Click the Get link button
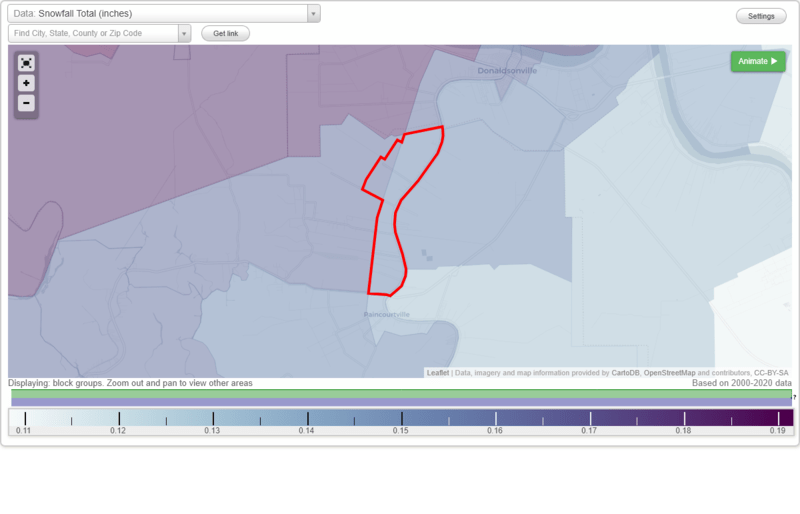The width and height of the screenshot is (800, 514). 226,33
